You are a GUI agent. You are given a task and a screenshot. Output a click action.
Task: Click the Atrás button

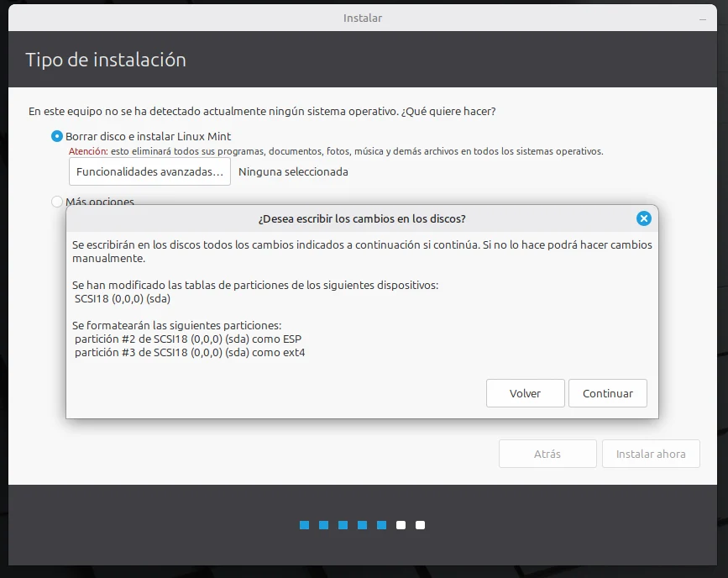coord(547,454)
